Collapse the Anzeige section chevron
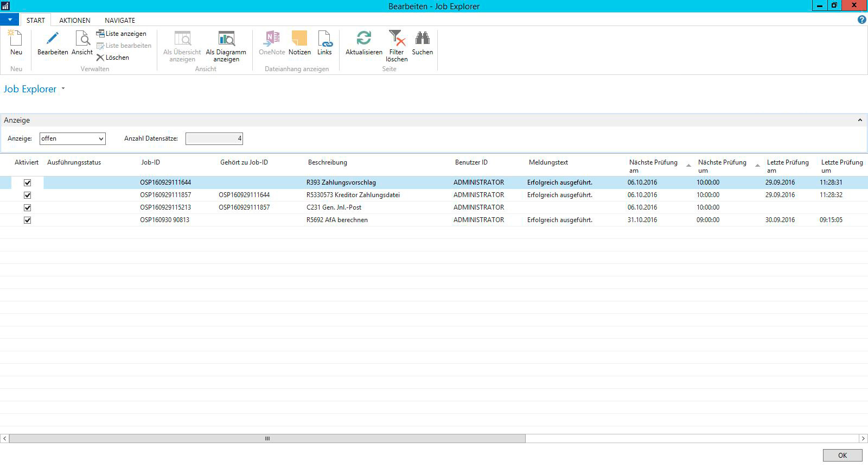868x467 pixels. click(x=860, y=121)
